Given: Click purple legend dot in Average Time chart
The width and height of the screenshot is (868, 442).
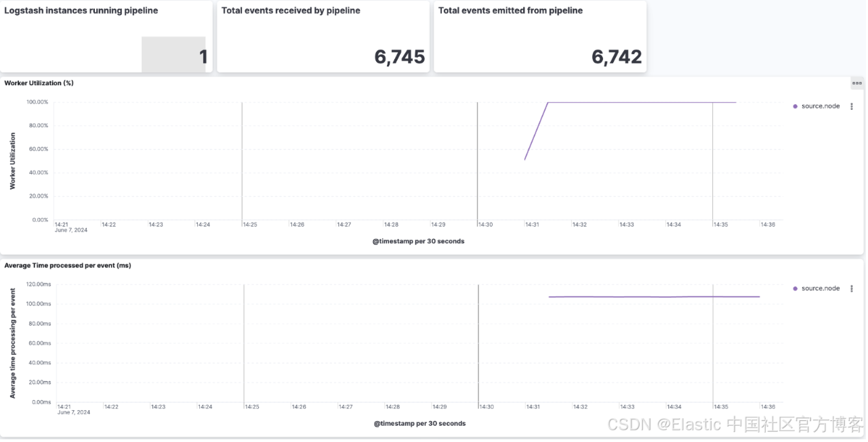Looking at the screenshot, I should [795, 288].
